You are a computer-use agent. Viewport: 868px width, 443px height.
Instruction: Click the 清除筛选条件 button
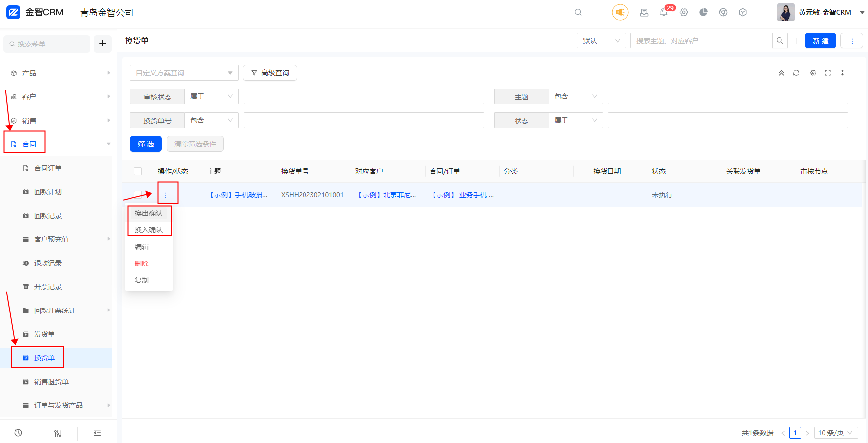click(195, 144)
